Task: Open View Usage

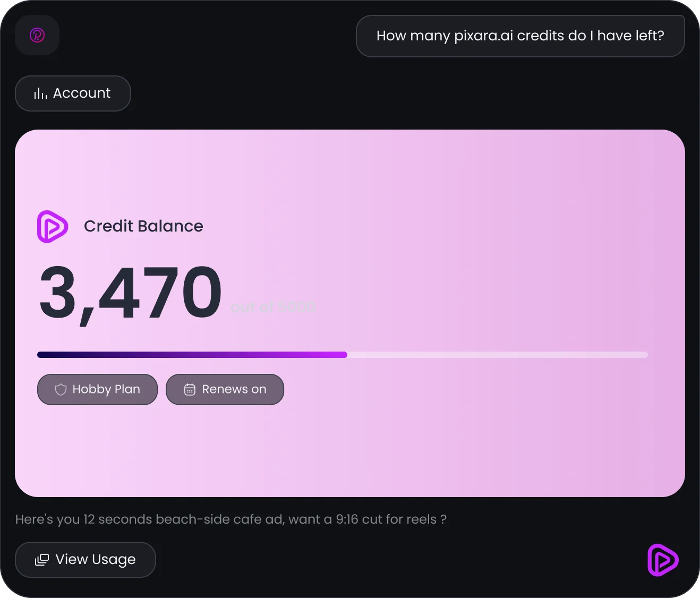Action: (x=86, y=560)
